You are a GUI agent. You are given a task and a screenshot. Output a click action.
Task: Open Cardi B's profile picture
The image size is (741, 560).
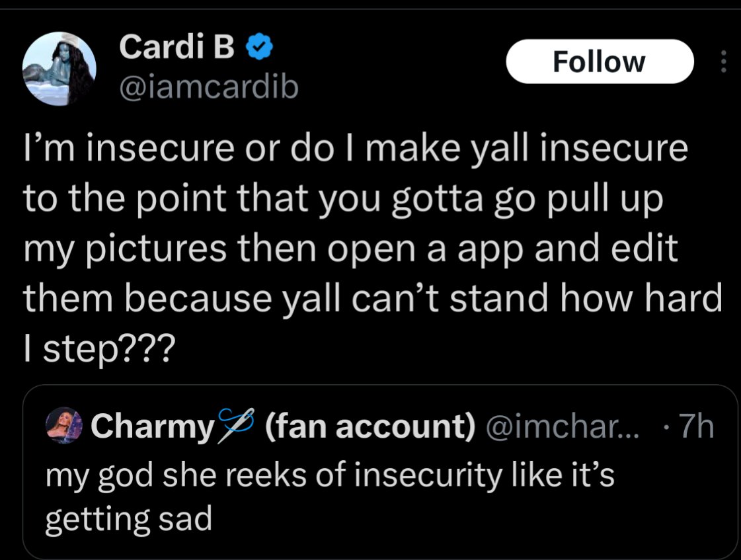(x=59, y=69)
